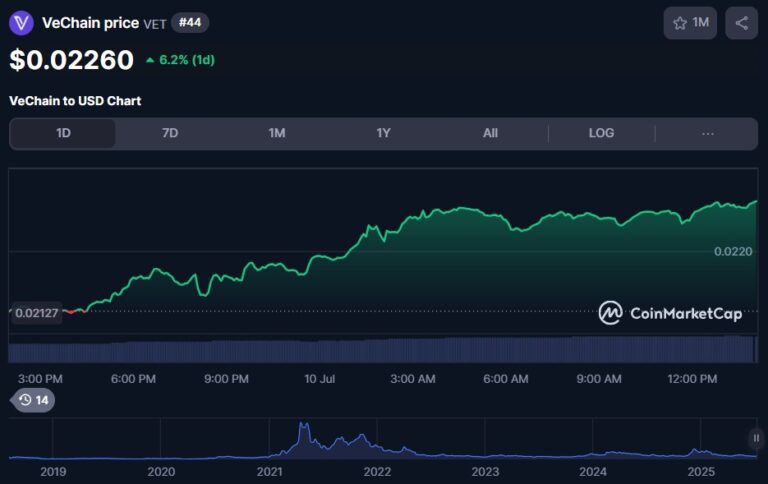Select the 1D timeframe tab
This screenshot has height=484, width=768.
pos(63,133)
